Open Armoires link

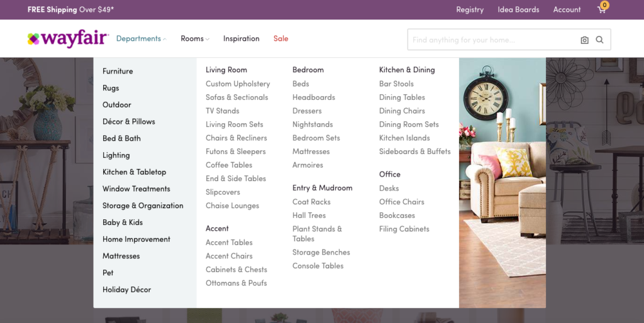pyautogui.click(x=308, y=165)
